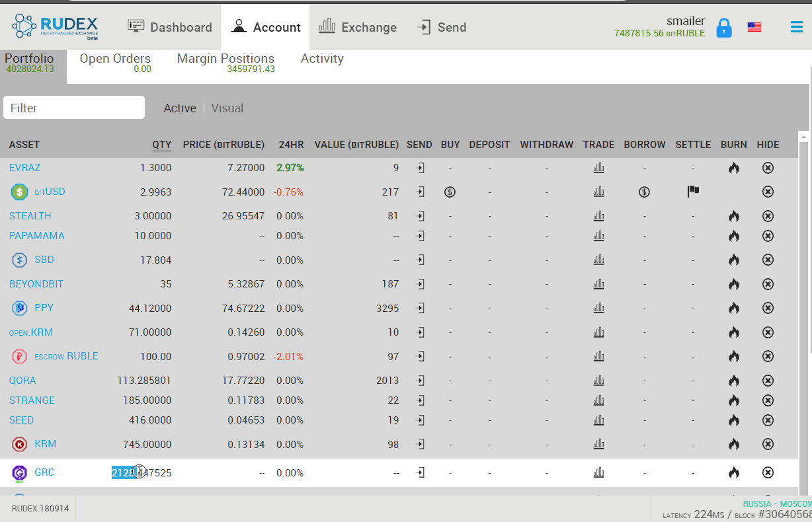Click into the Filter input field

pos(74,108)
